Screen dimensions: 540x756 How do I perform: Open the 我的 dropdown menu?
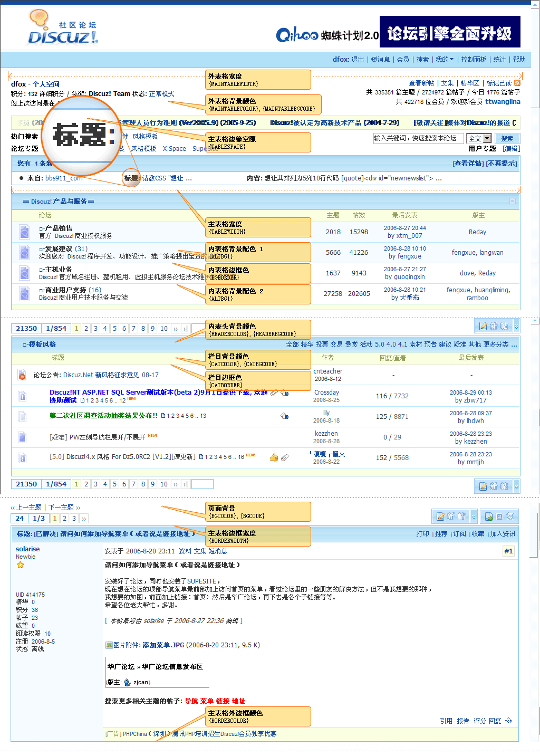(445, 60)
